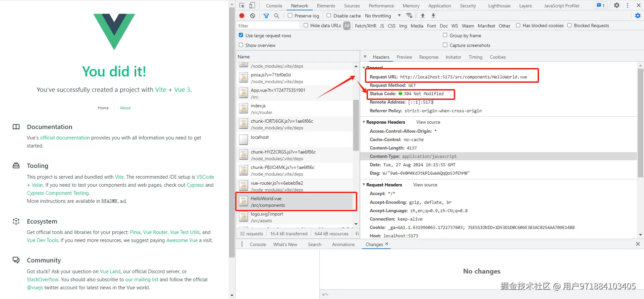Image resolution: width=644 pixels, height=299 pixels.
Task: Select logo.svg?import request row
Action: [x=295, y=217]
